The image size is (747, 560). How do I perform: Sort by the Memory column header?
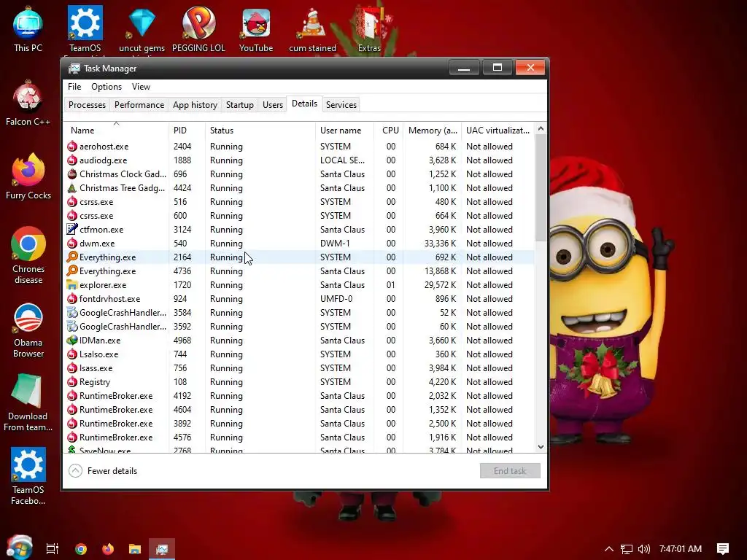pos(432,131)
